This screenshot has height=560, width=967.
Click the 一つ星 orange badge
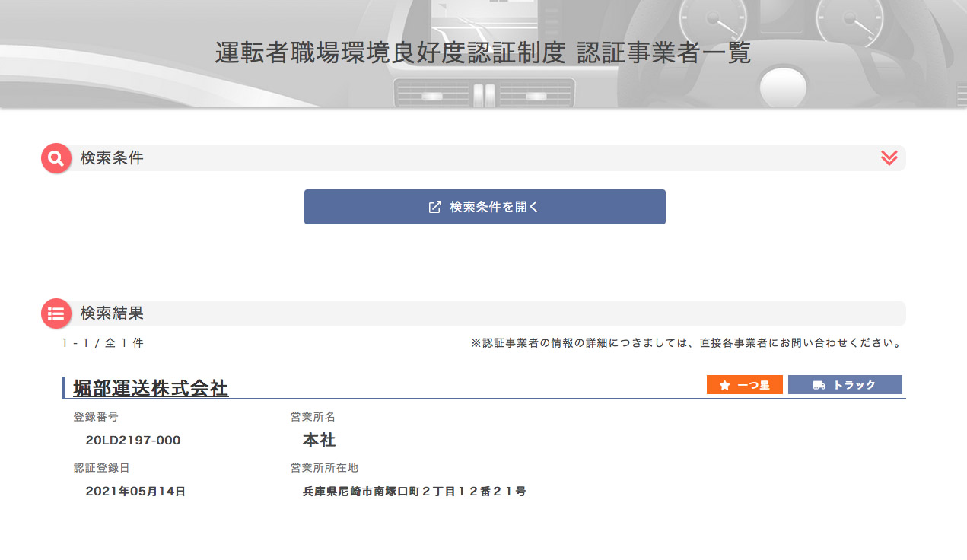745,385
